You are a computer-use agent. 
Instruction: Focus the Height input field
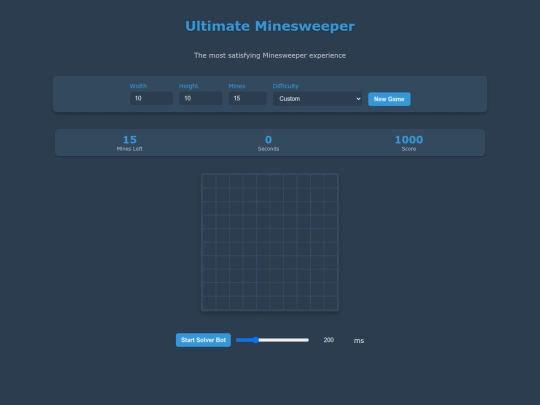pyautogui.click(x=200, y=98)
